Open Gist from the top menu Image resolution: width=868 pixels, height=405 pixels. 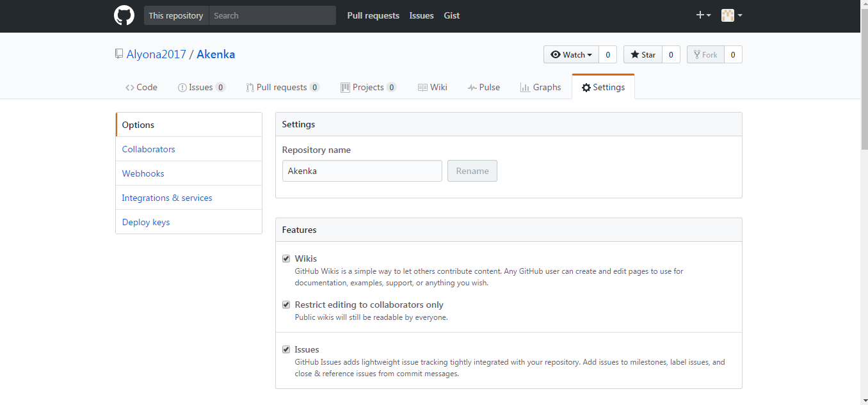(451, 15)
